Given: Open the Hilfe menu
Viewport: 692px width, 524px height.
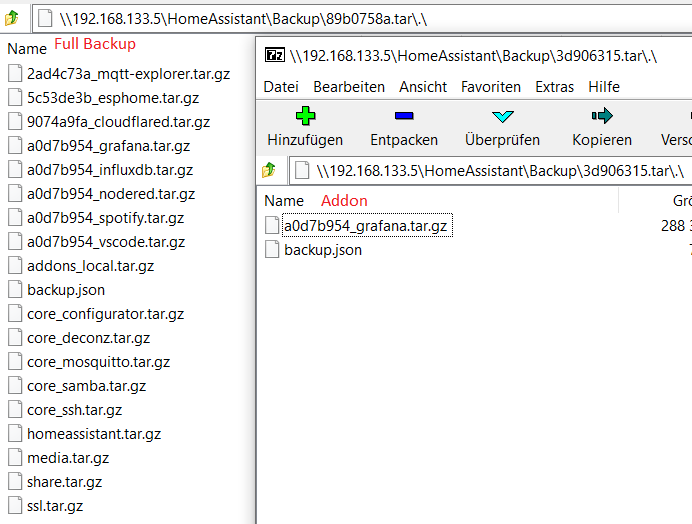Looking at the screenshot, I should pyautogui.click(x=604, y=87).
